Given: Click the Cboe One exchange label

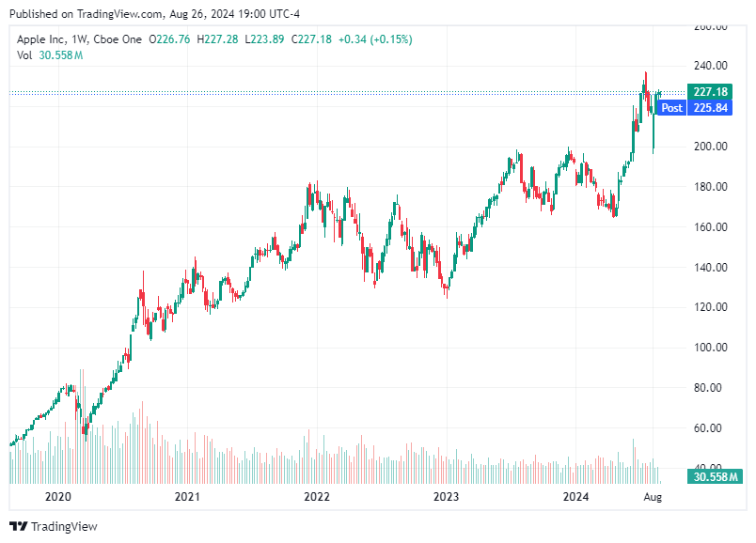Looking at the screenshot, I should tap(118, 40).
